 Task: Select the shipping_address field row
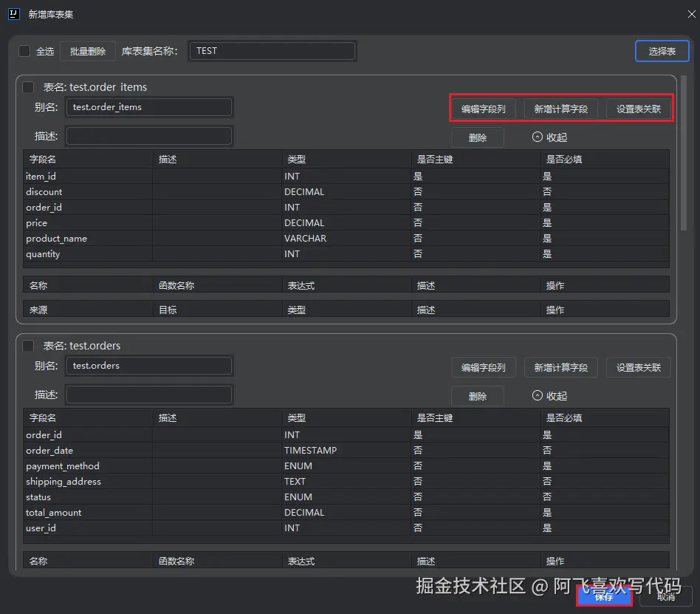pyautogui.click(x=346, y=481)
